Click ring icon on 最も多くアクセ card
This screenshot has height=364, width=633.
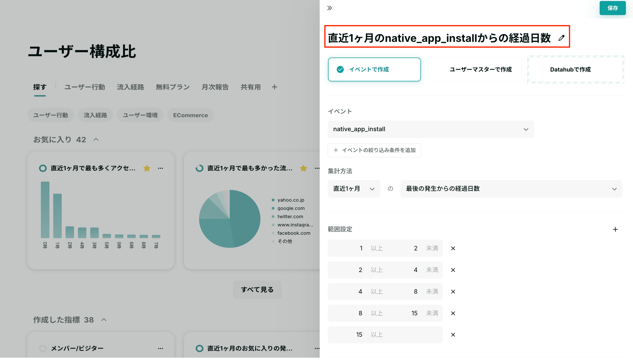(43, 168)
